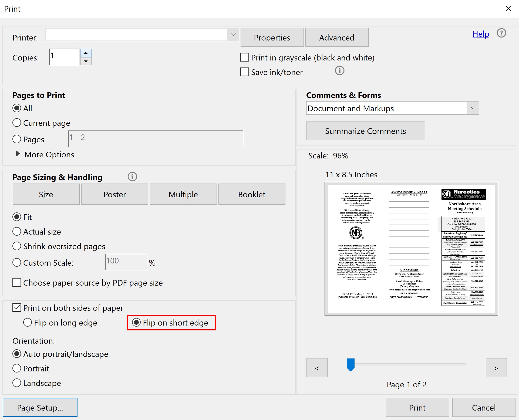Go to previous preview page arrow
This screenshot has width=519, height=420.
pyautogui.click(x=317, y=368)
